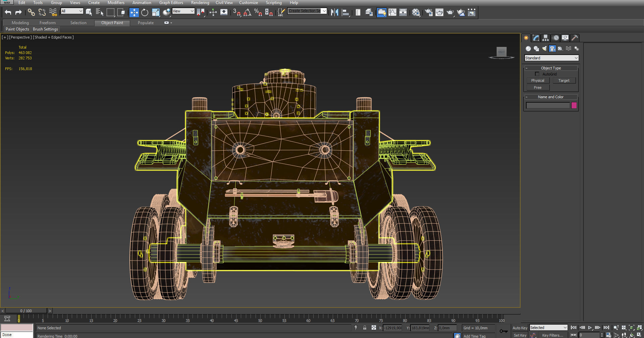Open the View reference coordinate dropdown

183,11
